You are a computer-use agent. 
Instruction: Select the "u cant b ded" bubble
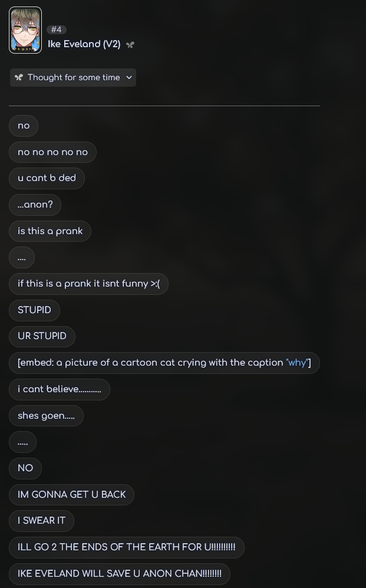pyautogui.click(x=47, y=178)
